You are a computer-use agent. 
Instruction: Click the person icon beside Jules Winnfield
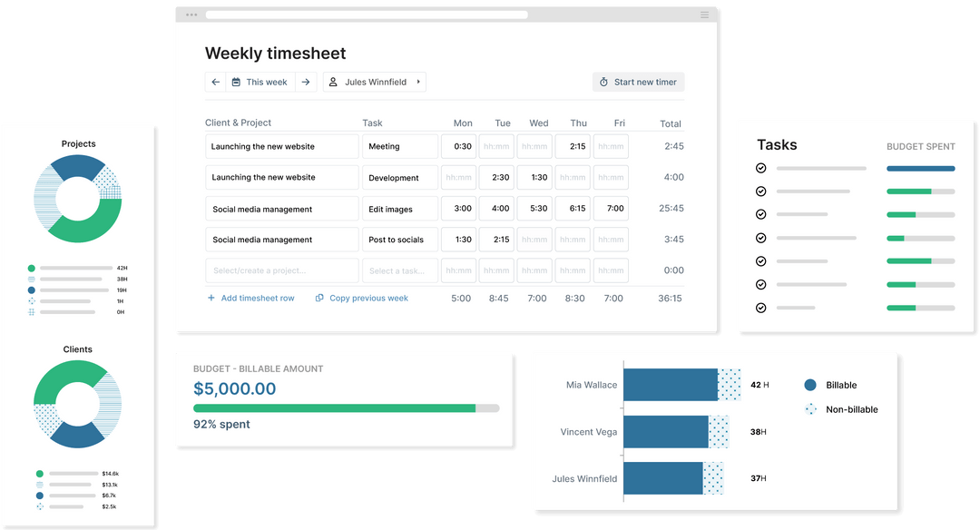pyautogui.click(x=335, y=82)
